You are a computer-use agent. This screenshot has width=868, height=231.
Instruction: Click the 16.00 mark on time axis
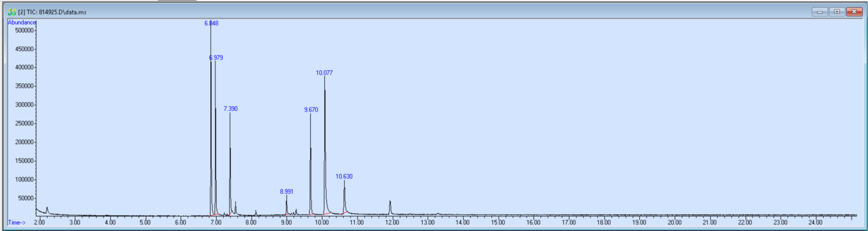pos(533,222)
